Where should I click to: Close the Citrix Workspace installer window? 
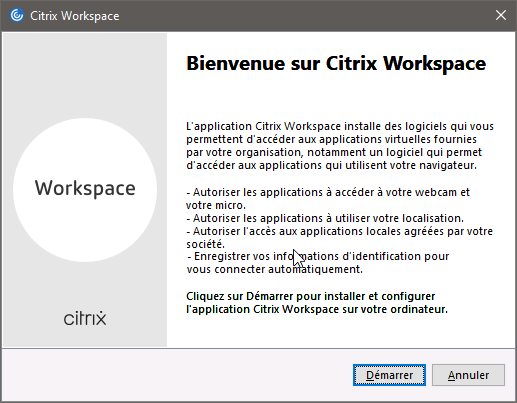click(x=501, y=15)
